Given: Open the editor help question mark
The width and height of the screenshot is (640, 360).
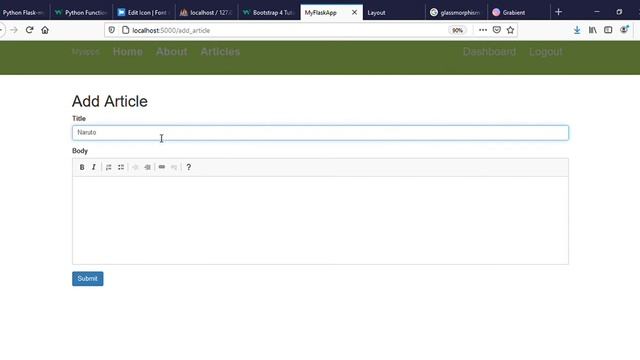Looking at the screenshot, I should click(189, 167).
